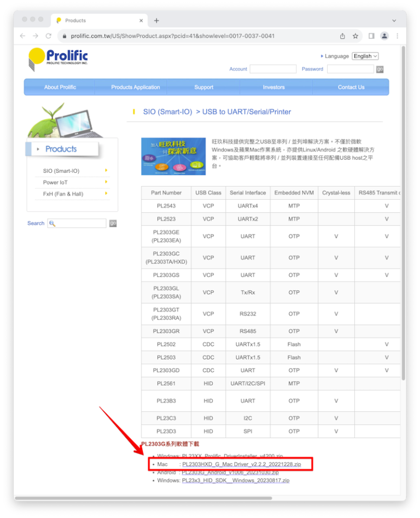Download PL23x3 HID SDK Windows zip
The width and height of the screenshot is (420, 518).
(x=235, y=480)
